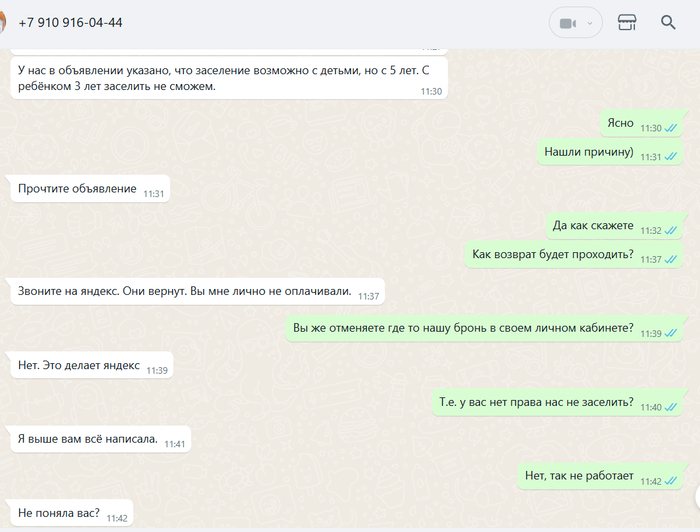Image resolution: width=700 pixels, height=532 pixels.
Task: Select the message "Нашли причину)"
Action: point(588,153)
